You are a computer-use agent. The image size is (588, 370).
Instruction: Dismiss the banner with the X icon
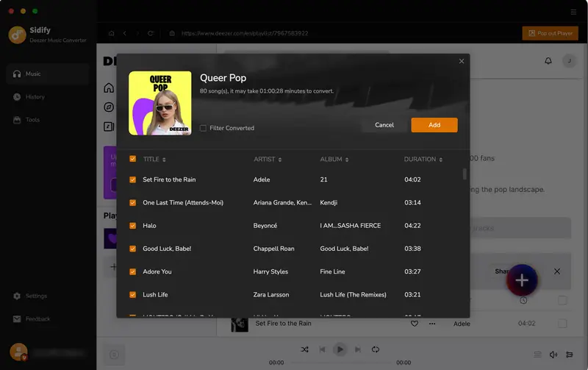click(557, 271)
